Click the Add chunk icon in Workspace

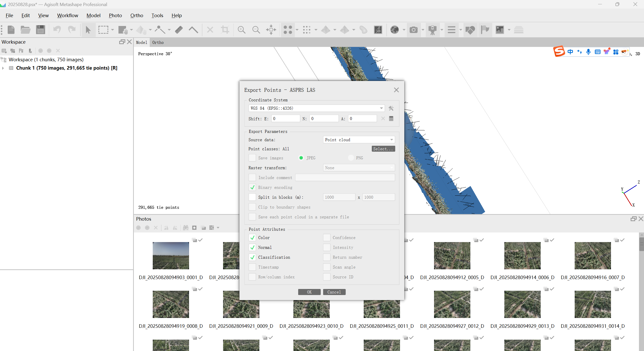4,51
